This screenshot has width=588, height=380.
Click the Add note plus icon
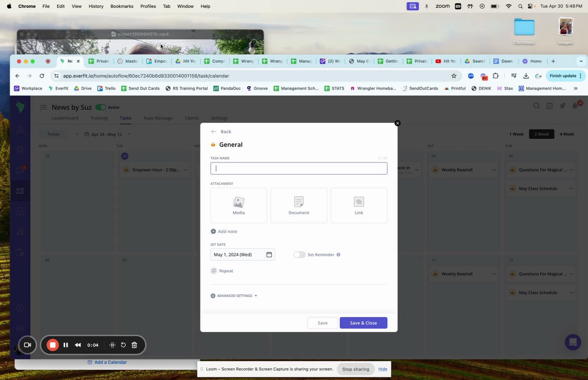click(213, 231)
